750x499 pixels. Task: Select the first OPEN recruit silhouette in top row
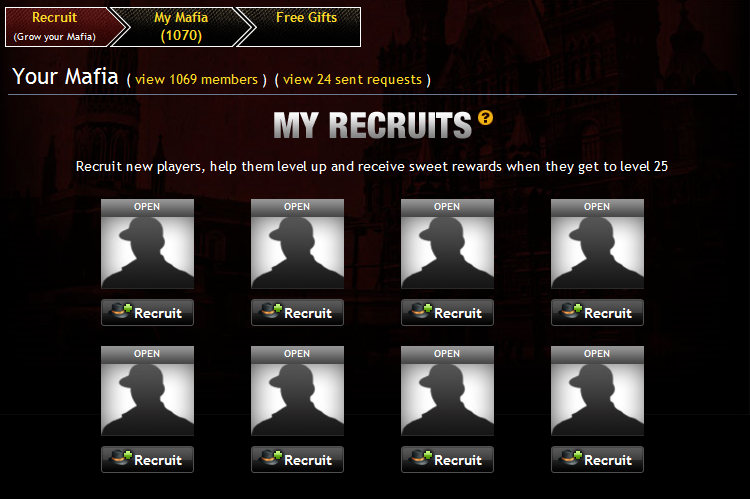pos(147,244)
